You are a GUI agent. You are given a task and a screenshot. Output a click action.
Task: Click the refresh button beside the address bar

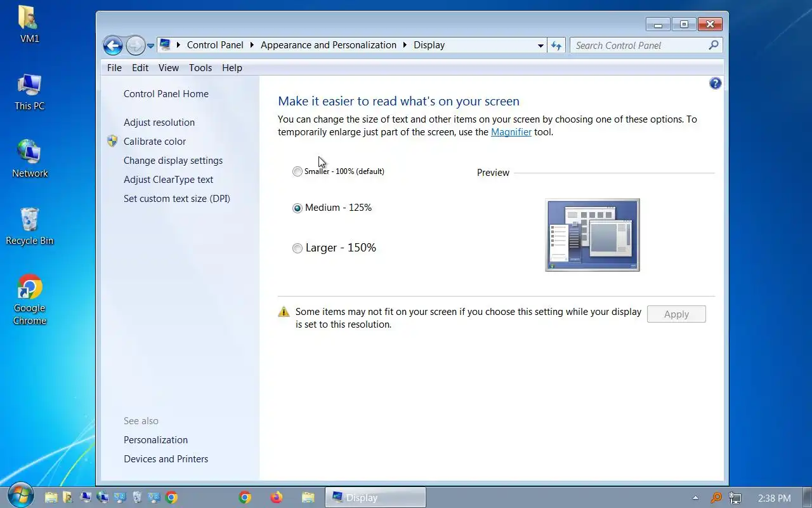pyautogui.click(x=556, y=45)
